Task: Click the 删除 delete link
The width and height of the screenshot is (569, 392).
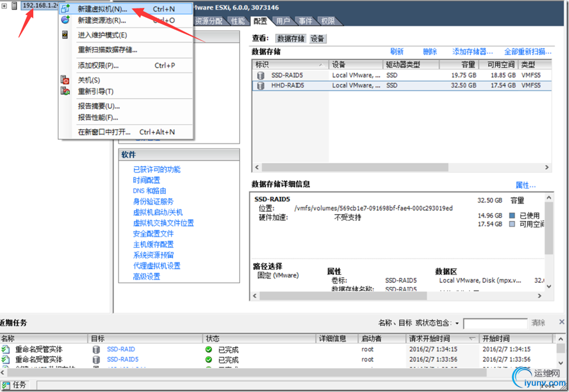Action: (430, 51)
